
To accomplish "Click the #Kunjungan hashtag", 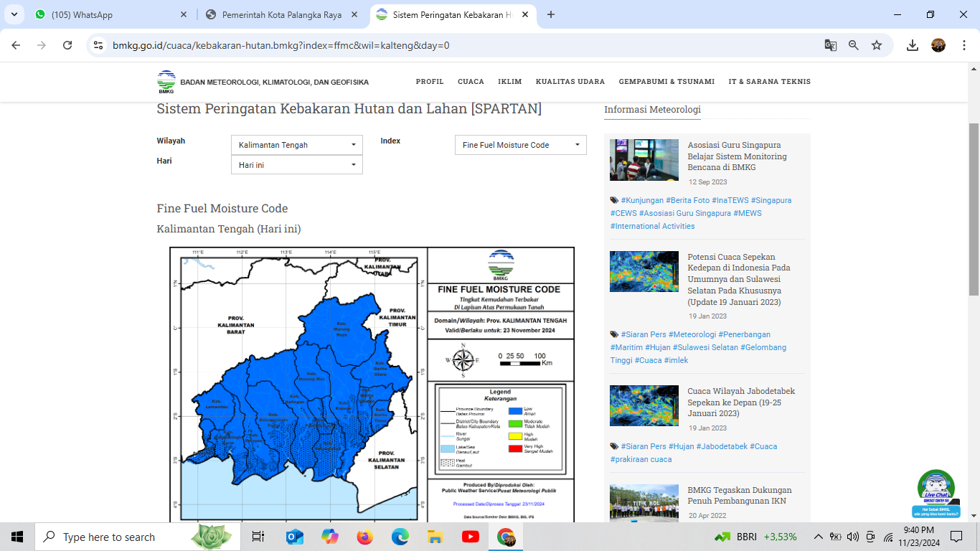I will pos(642,201).
